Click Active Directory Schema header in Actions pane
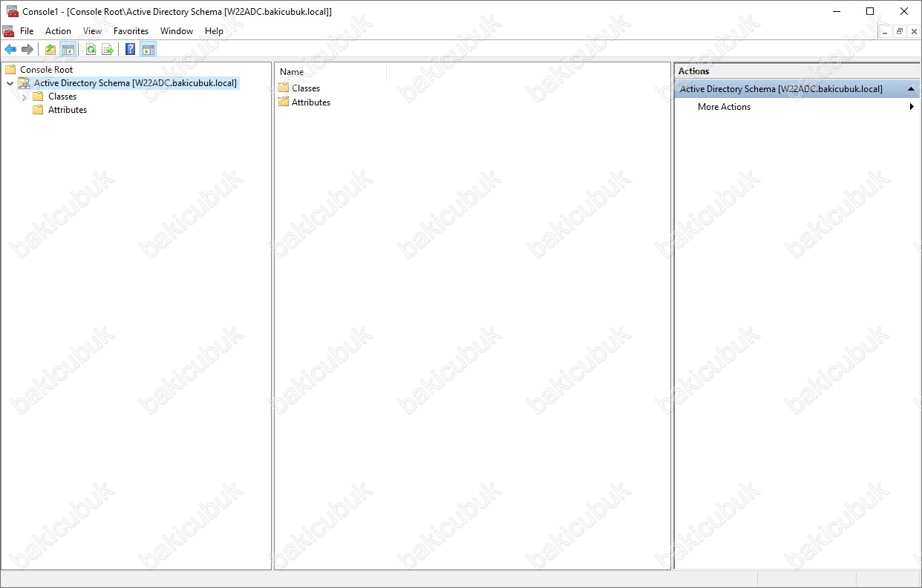Screen dimensions: 922x588 tap(797, 88)
